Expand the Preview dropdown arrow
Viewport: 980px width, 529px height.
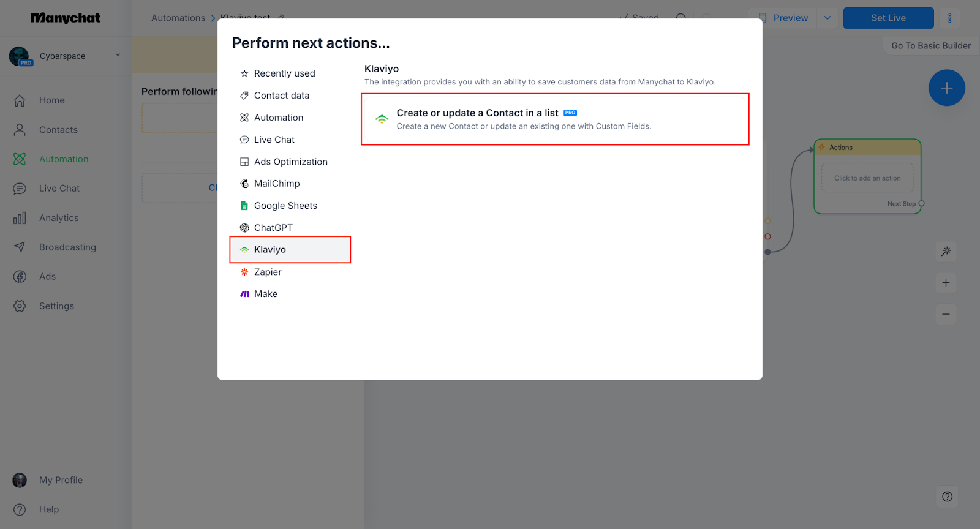pyautogui.click(x=827, y=18)
